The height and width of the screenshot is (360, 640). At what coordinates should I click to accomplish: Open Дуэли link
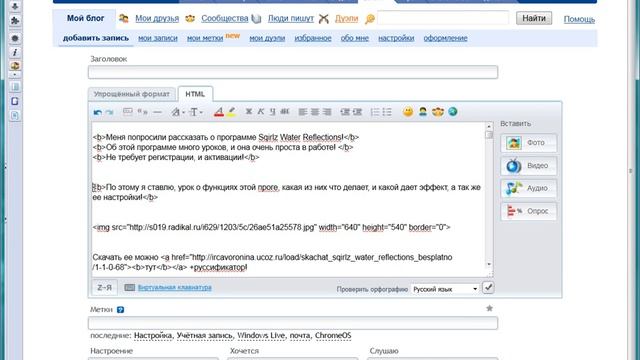coord(346,18)
